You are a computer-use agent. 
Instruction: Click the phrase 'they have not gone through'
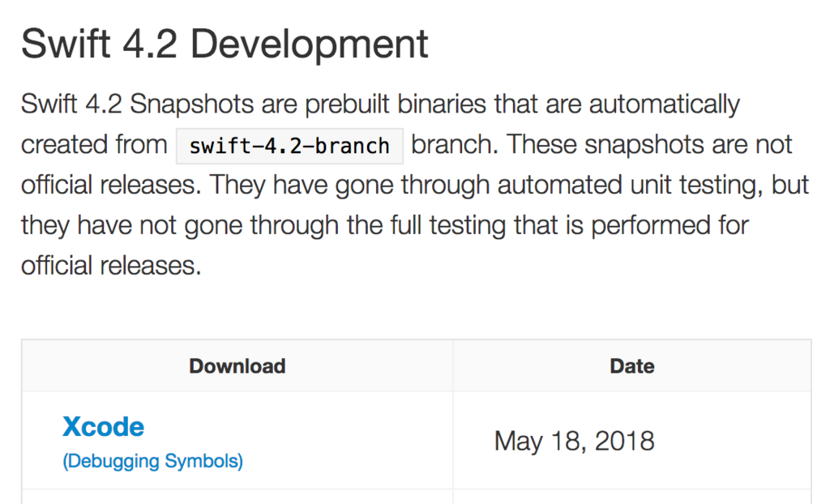coord(179,225)
